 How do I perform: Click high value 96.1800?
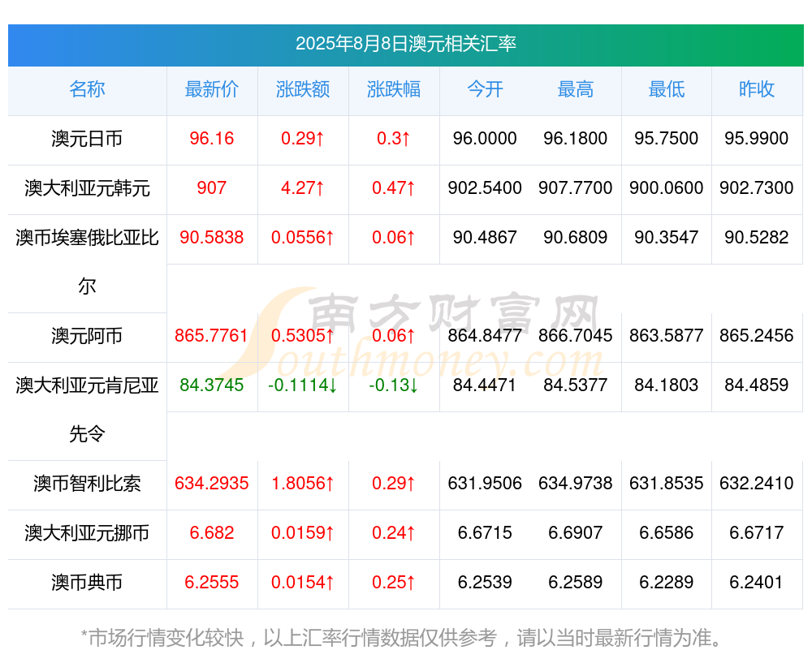click(x=576, y=138)
